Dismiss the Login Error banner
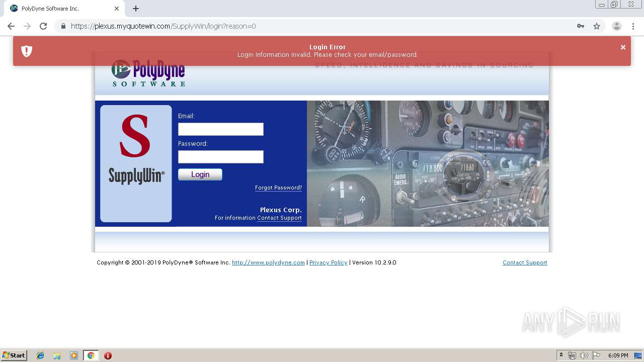Viewport: 644px width, 362px height. [623, 47]
